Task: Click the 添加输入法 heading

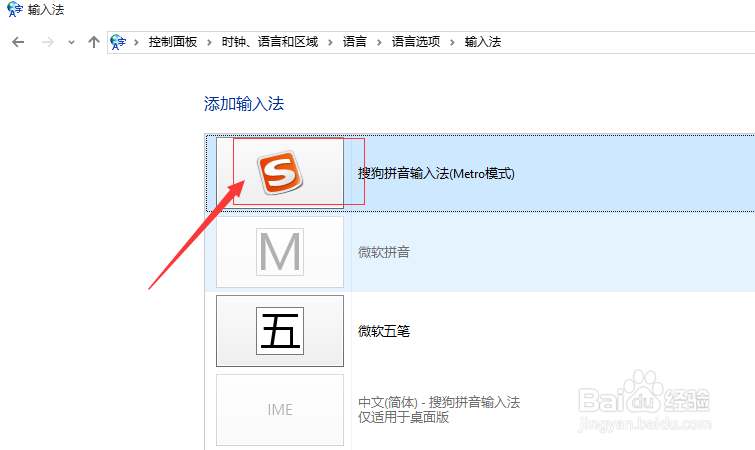Action: point(244,103)
